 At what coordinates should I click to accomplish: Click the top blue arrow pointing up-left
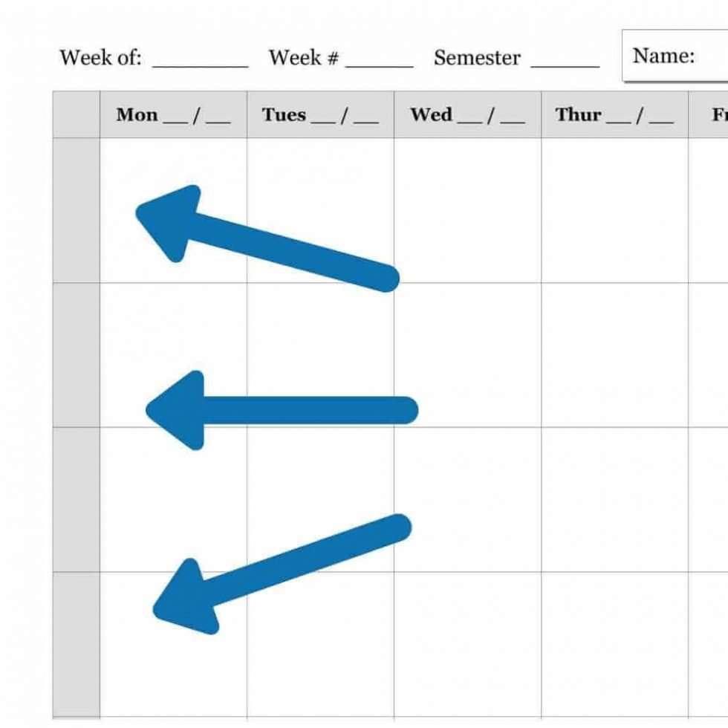click(267, 241)
